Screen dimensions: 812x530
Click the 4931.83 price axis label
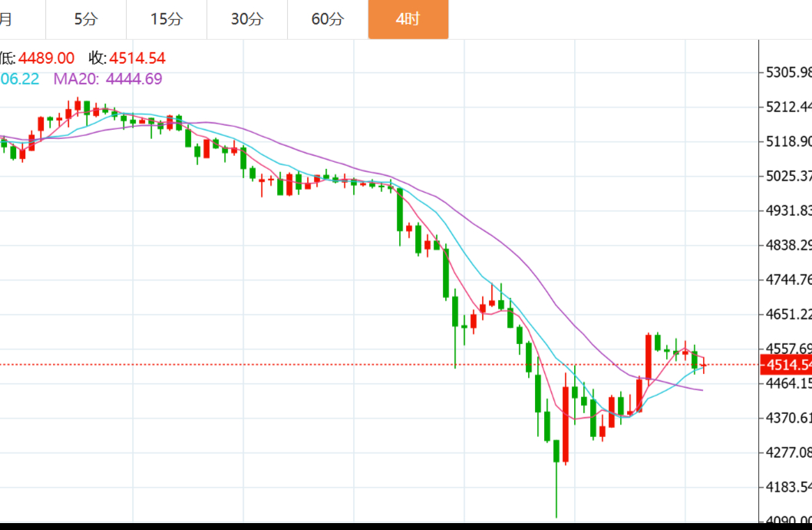click(x=788, y=210)
